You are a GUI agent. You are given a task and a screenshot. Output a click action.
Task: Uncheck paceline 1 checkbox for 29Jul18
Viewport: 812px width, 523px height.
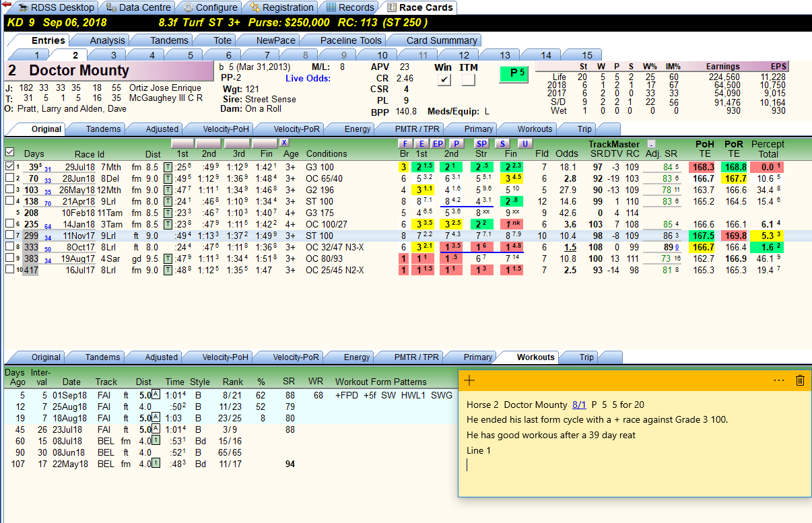coord(9,167)
